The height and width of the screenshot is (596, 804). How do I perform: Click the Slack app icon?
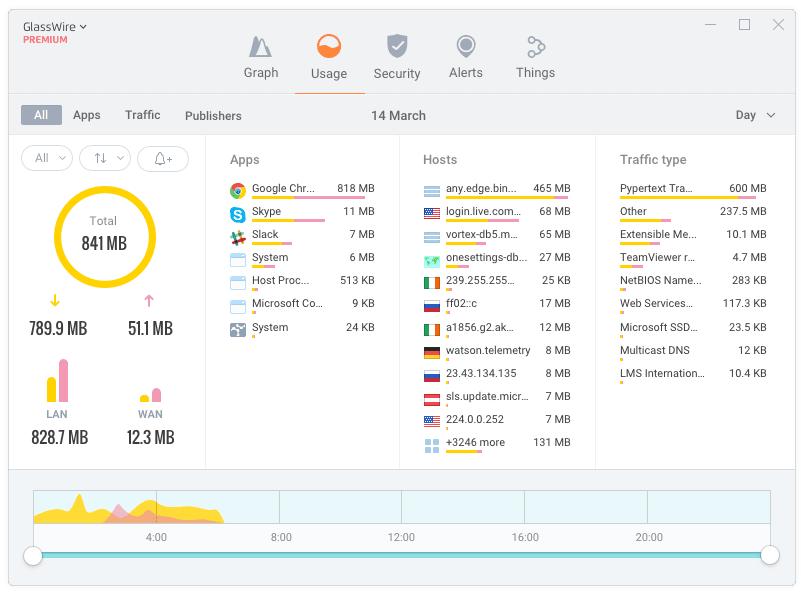pyautogui.click(x=237, y=237)
